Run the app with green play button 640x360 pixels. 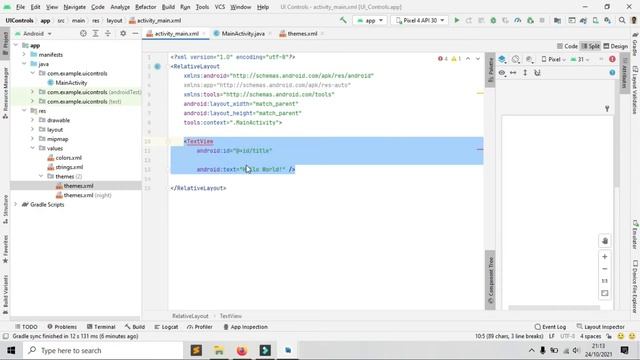pyautogui.click(x=457, y=20)
